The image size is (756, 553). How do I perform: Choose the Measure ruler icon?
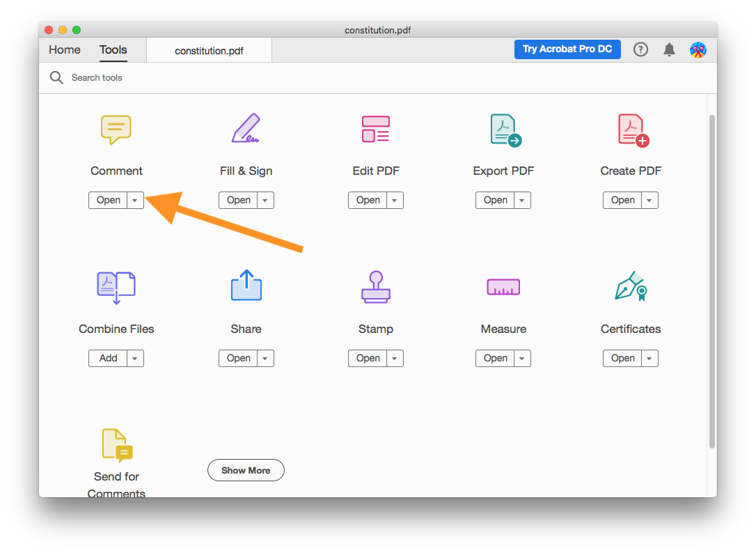coord(503,287)
